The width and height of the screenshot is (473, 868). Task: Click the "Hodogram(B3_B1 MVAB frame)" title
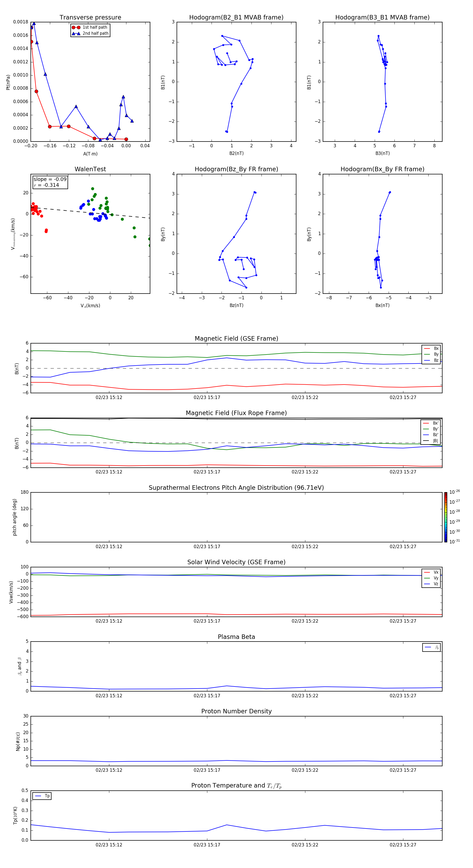[382, 18]
